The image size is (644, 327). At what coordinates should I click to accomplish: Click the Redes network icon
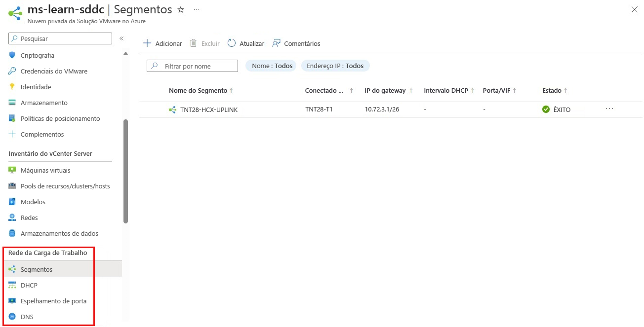tap(12, 218)
